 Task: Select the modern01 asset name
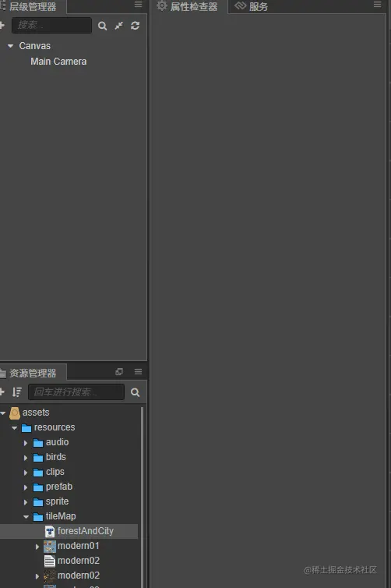[x=79, y=546]
